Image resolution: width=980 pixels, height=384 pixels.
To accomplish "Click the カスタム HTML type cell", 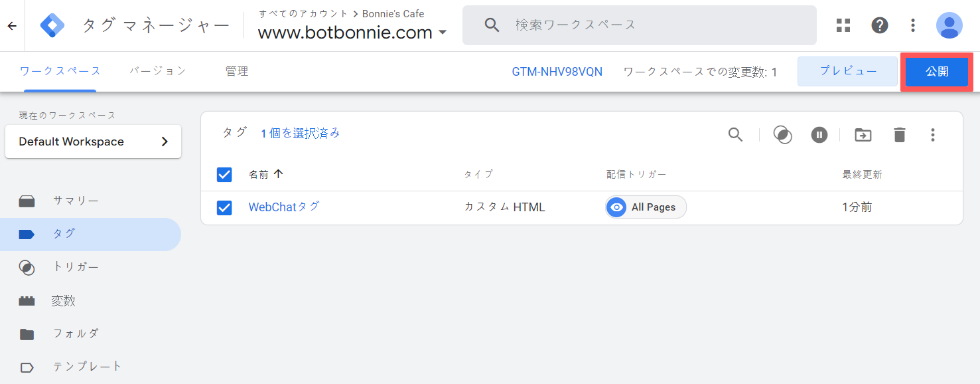I will 504,207.
